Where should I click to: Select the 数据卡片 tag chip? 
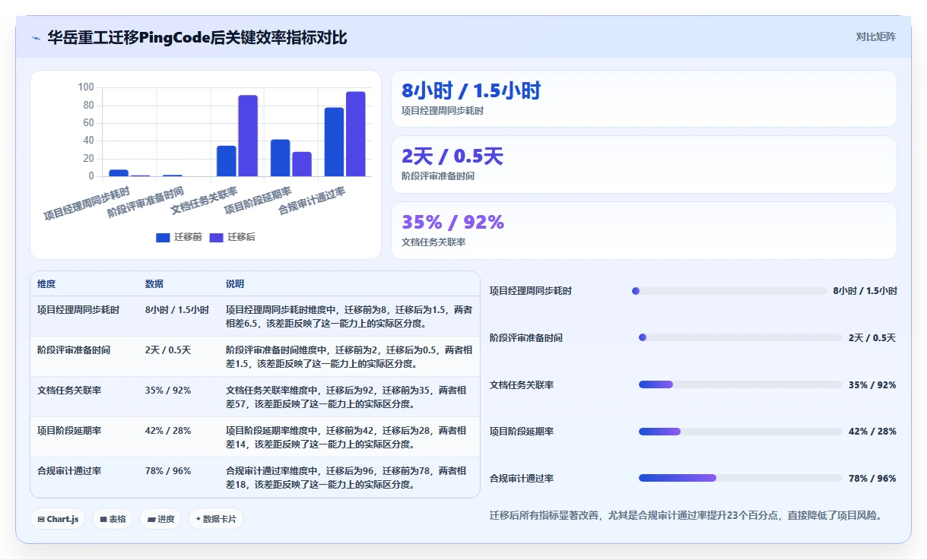[x=216, y=519]
